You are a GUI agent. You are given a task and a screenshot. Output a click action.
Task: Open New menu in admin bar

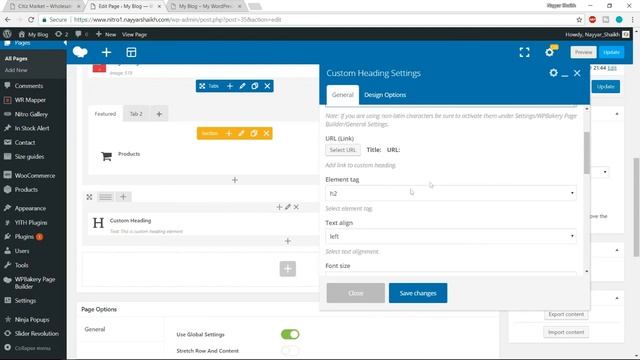pyautogui.click(x=106, y=35)
